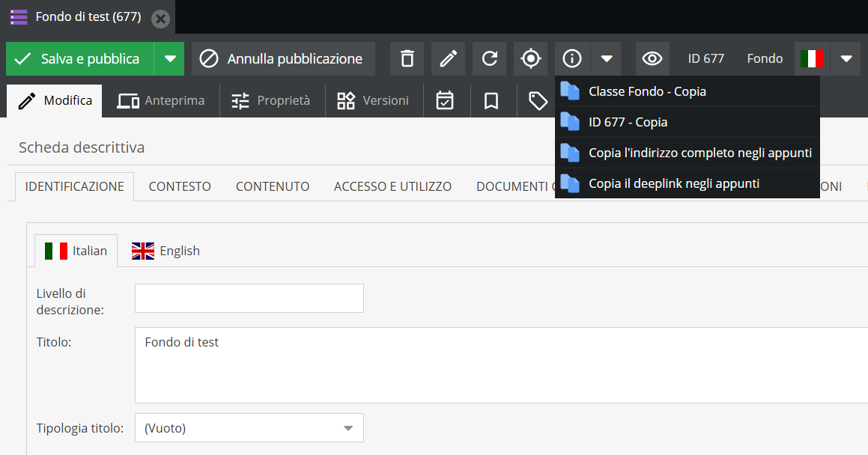Click the Salva e pubblica button
This screenshot has width=868, height=455.
tap(80, 58)
